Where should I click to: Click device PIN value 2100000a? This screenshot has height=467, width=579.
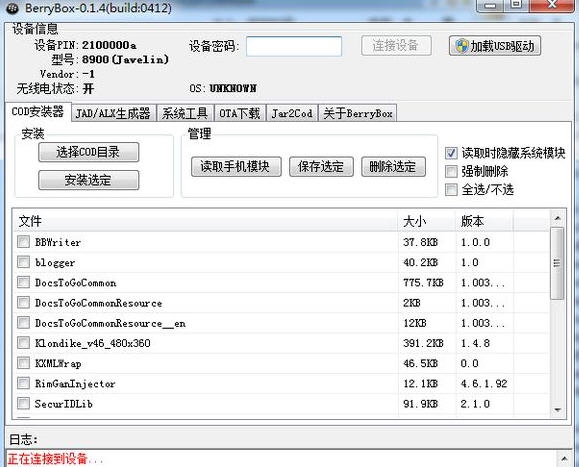tap(109, 45)
